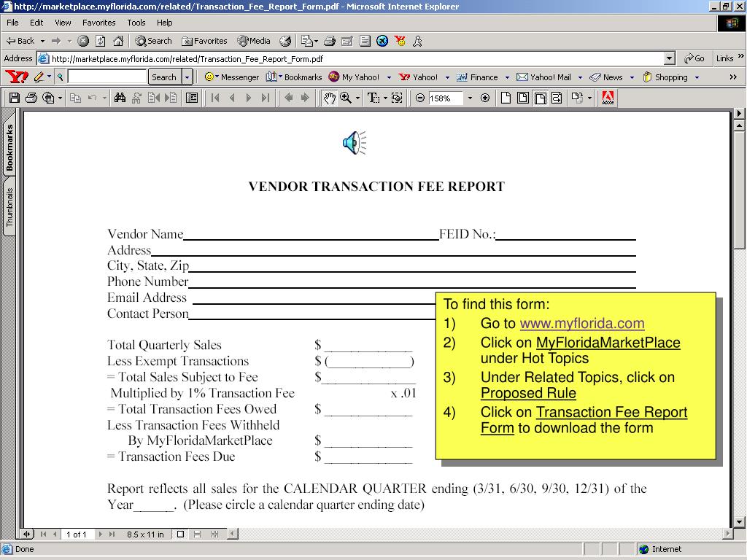
Task: Expand the My Yahoo! dropdown arrow
Action: click(x=389, y=77)
